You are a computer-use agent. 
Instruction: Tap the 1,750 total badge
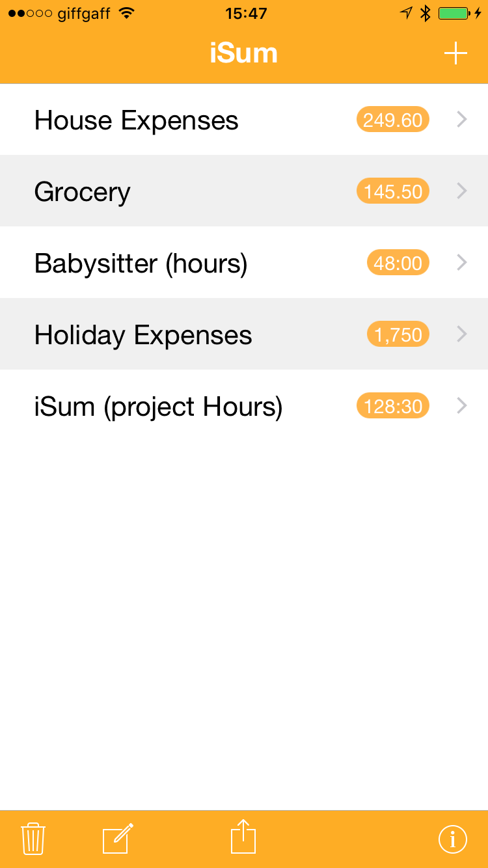pos(398,334)
